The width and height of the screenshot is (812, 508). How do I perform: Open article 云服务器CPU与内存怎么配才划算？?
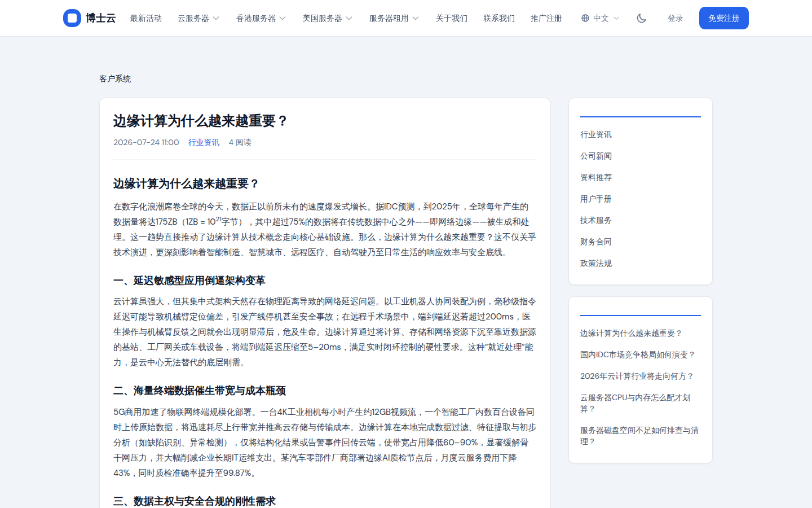(x=636, y=403)
